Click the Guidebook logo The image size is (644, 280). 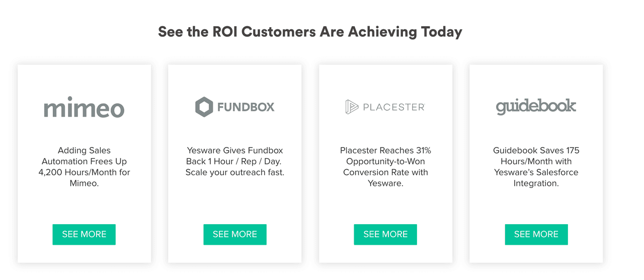(x=536, y=107)
